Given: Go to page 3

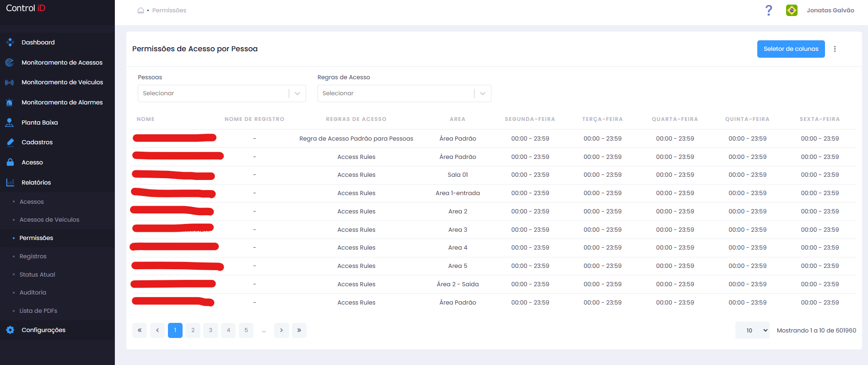Looking at the screenshot, I should click(210, 330).
